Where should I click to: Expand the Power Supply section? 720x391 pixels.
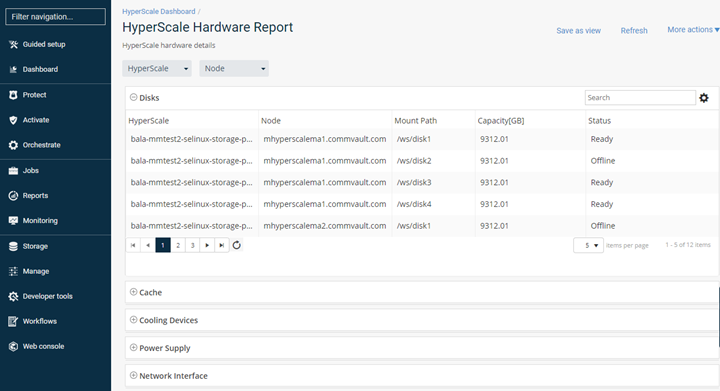tap(134, 347)
